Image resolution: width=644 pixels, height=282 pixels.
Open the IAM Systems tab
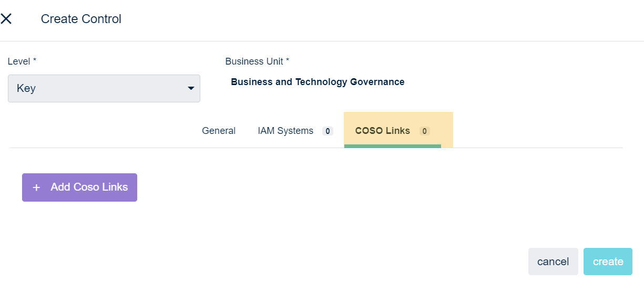[x=285, y=131]
